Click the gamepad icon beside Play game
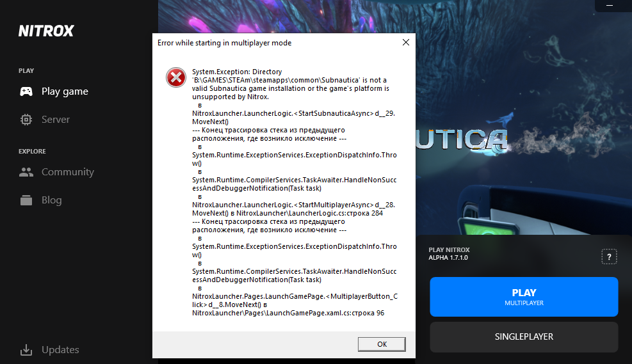 [x=26, y=91]
